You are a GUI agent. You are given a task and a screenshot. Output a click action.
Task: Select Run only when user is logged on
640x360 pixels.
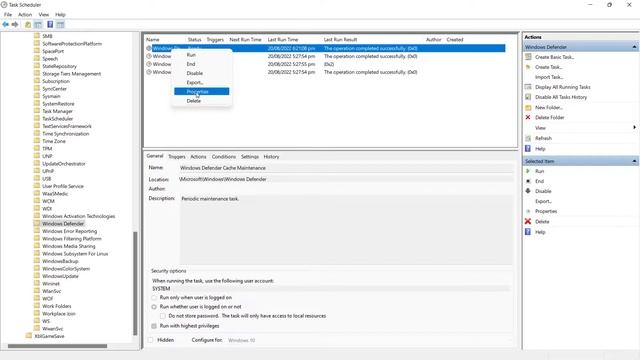(x=154, y=298)
